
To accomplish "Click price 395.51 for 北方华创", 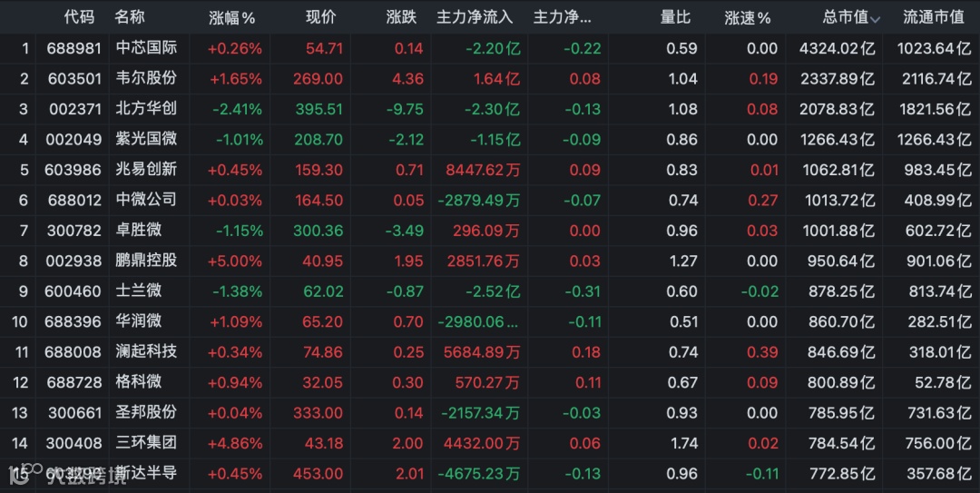I will click(318, 109).
